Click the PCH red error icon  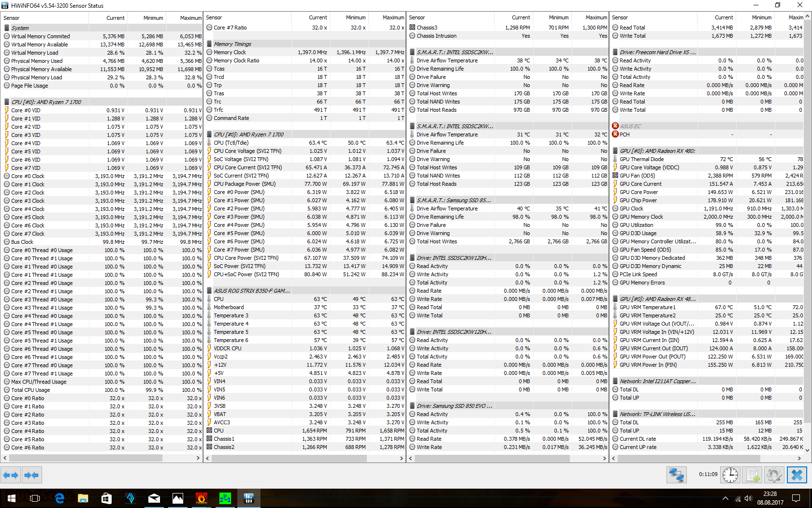(x=615, y=134)
